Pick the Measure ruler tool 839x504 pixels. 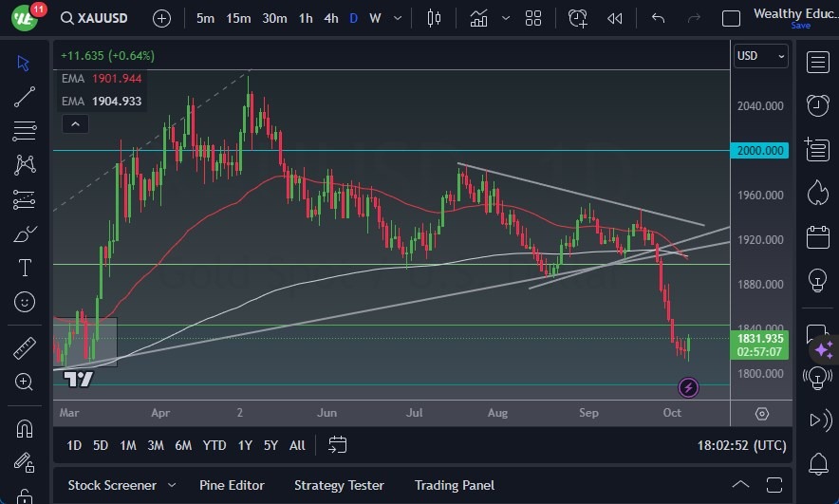click(x=25, y=348)
